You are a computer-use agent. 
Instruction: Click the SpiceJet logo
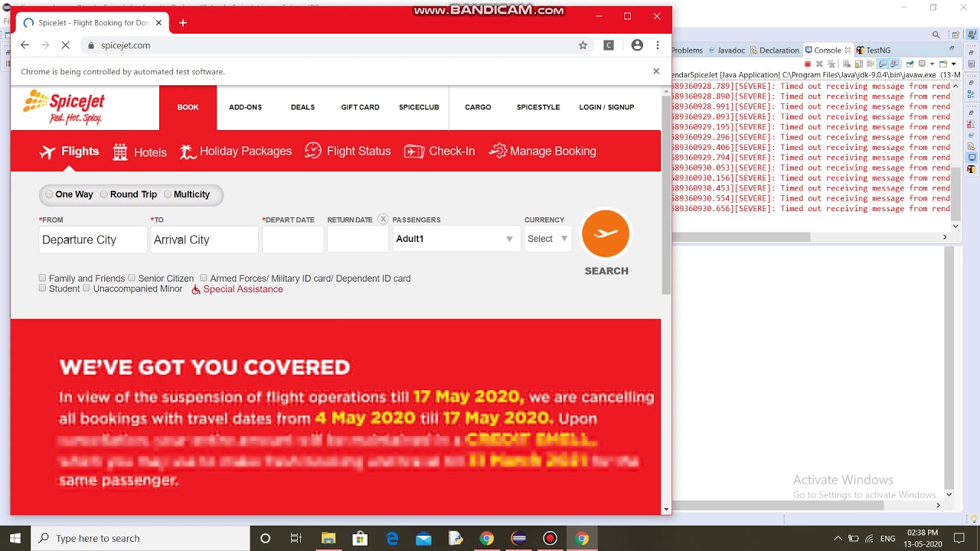64,107
